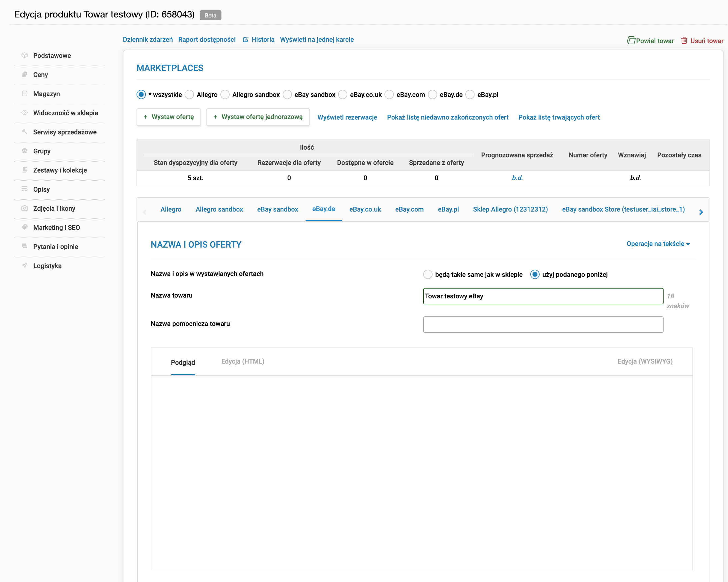Open the eBay.pl offer tab
The width and height of the screenshot is (728, 582).
tap(448, 209)
